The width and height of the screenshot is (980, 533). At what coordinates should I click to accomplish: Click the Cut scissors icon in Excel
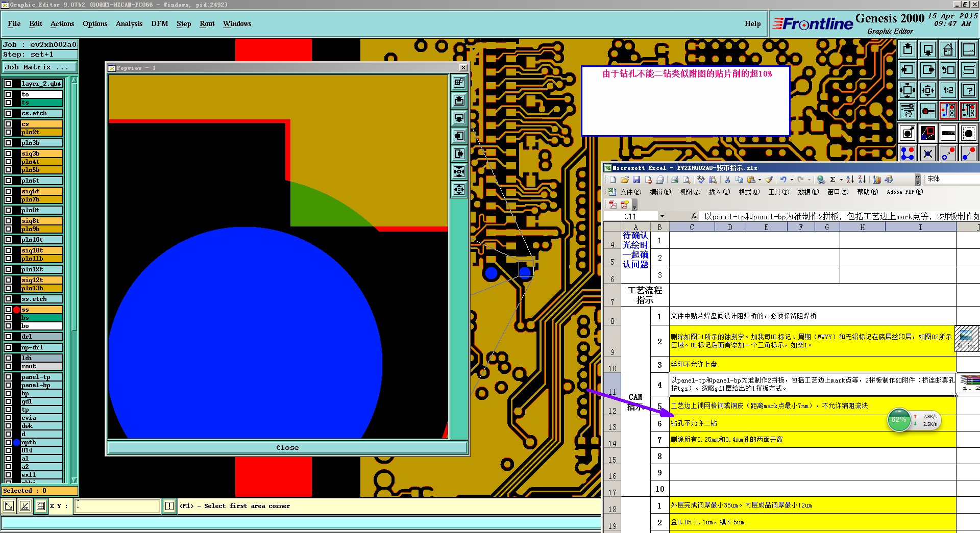tap(727, 180)
